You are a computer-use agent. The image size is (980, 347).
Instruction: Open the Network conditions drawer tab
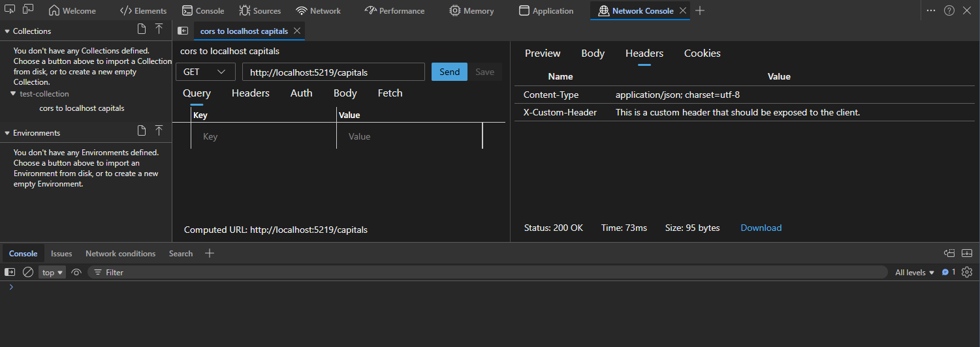(121, 253)
